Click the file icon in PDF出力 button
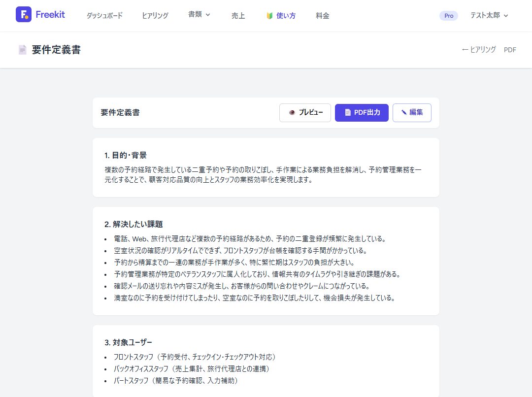Image resolution: width=532 pixels, height=397 pixels. pos(348,113)
